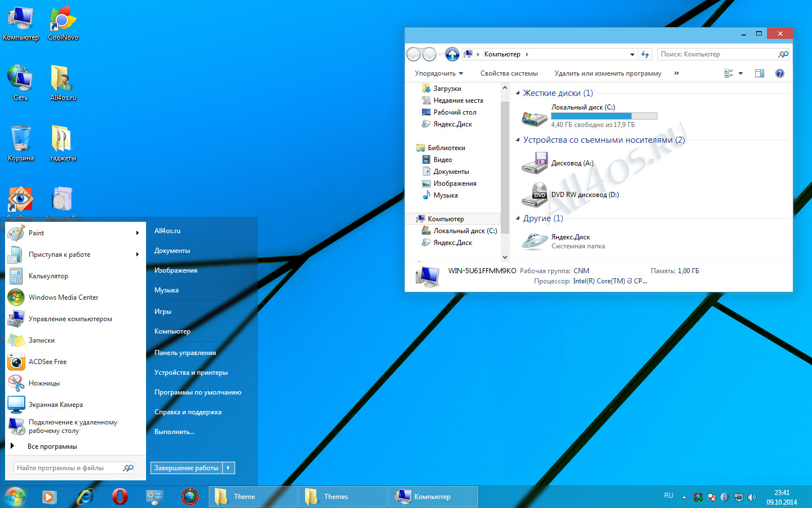Select Рабочий стол in navigation pane
The image size is (812, 508).
click(454, 112)
